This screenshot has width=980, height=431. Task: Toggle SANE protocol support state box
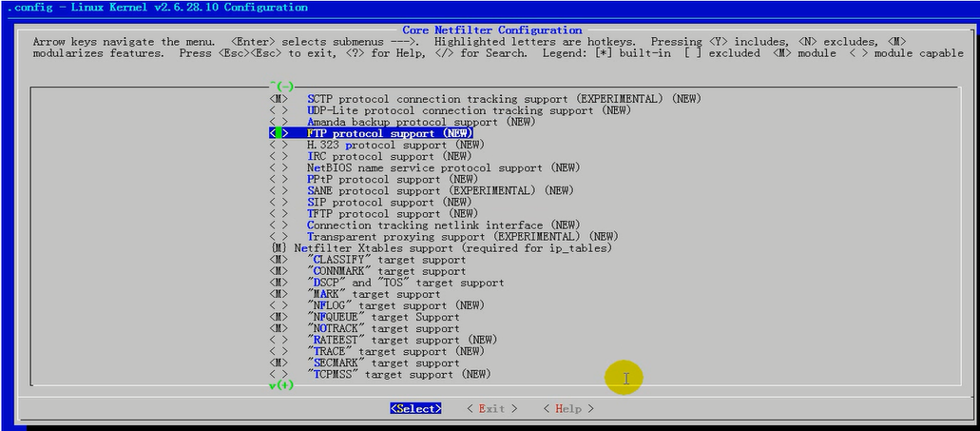279,191
